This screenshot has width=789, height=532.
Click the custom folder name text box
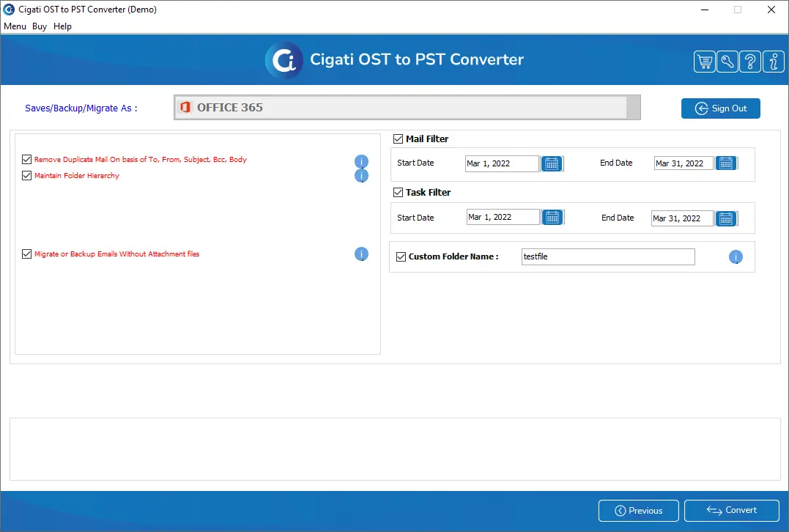click(x=608, y=256)
